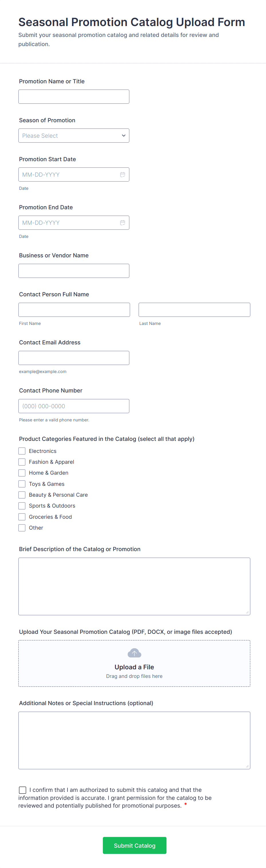Select the Home & Garden checkbox
266x868 pixels.
(x=22, y=473)
